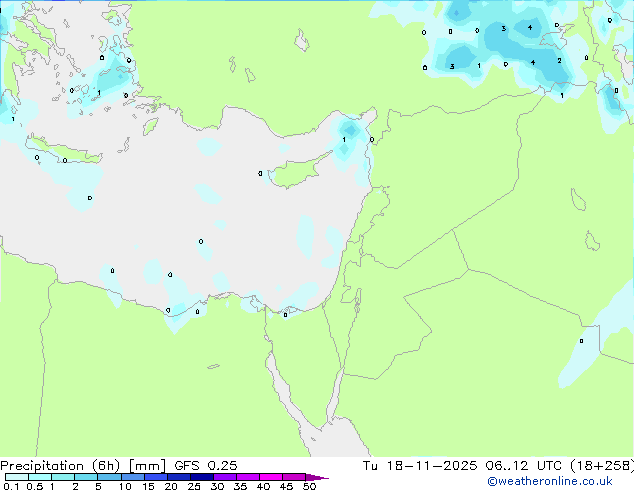Click the '(18+258)' forecast offset text
The image size is (634, 490).
pos(602,466)
